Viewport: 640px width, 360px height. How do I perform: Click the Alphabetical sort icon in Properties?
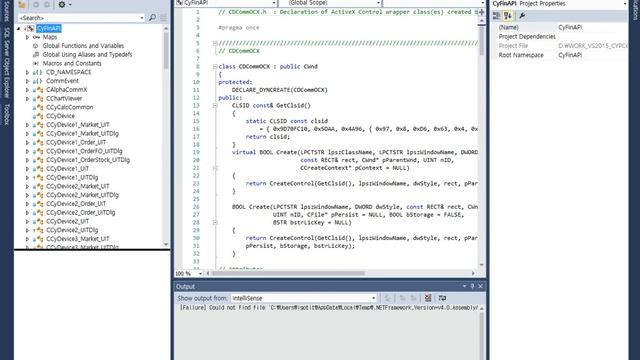pos(508,16)
